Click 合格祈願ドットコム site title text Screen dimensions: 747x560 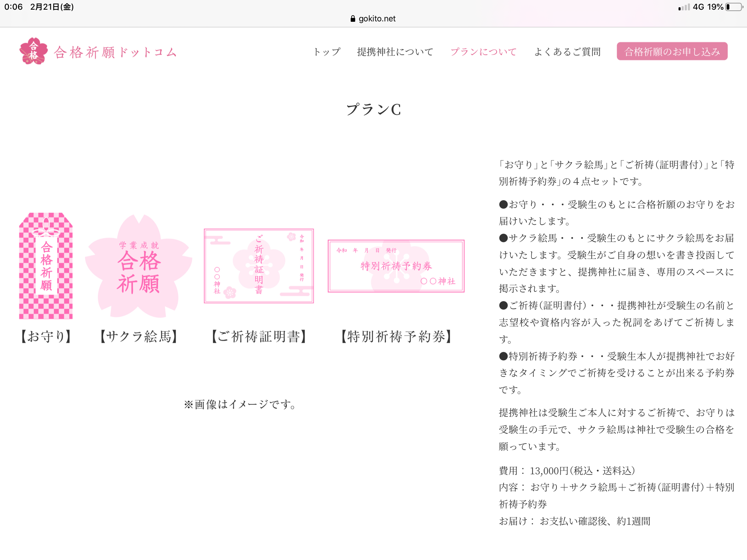(116, 53)
